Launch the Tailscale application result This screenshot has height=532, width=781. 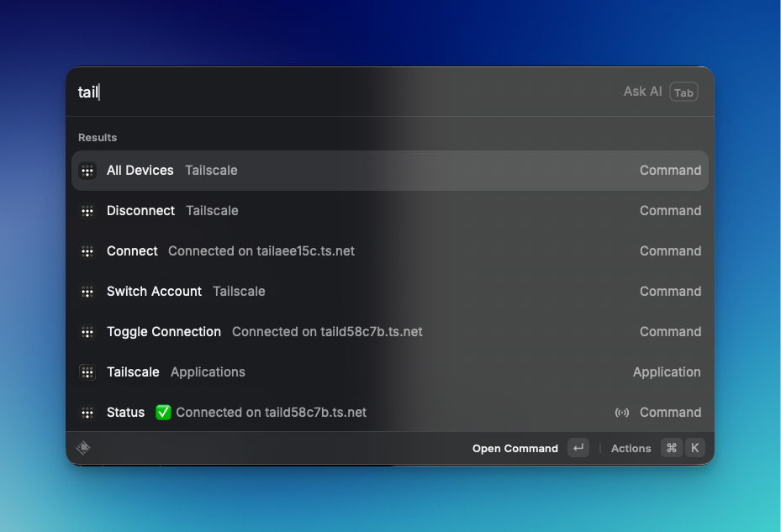coord(133,372)
